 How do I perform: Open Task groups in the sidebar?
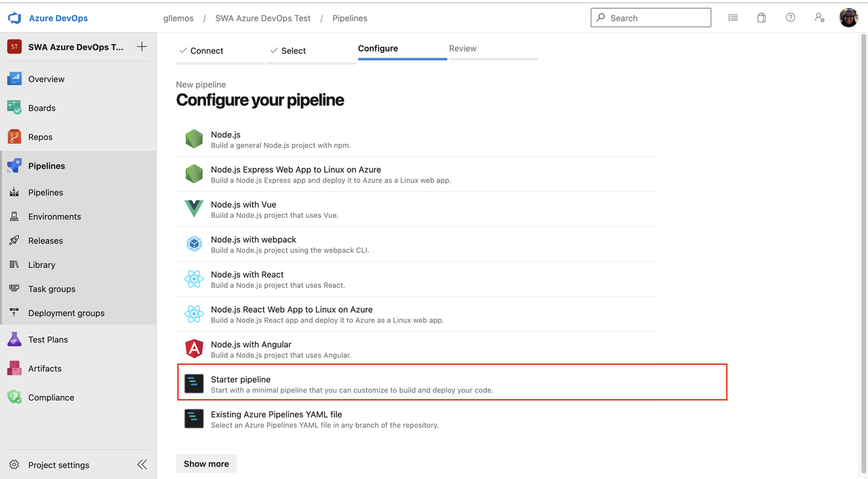click(x=78, y=289)
